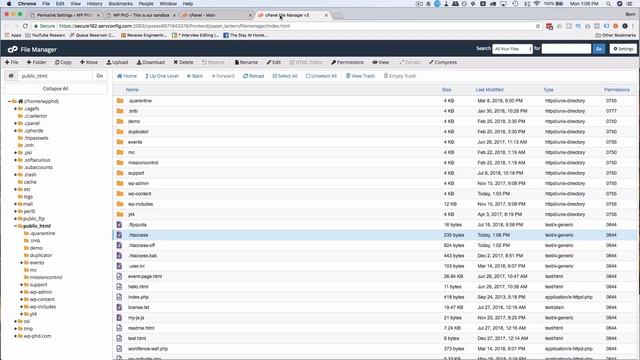Screen dimensions: 640x360
Task: Create a new folder with + Folder
Action: [36, 62]
